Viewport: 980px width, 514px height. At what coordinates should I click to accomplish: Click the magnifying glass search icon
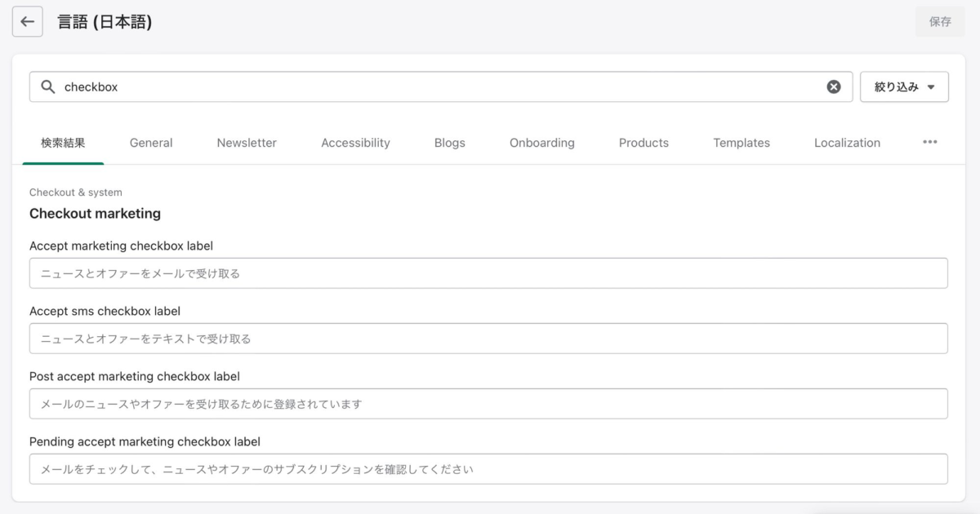click(48, 86)
